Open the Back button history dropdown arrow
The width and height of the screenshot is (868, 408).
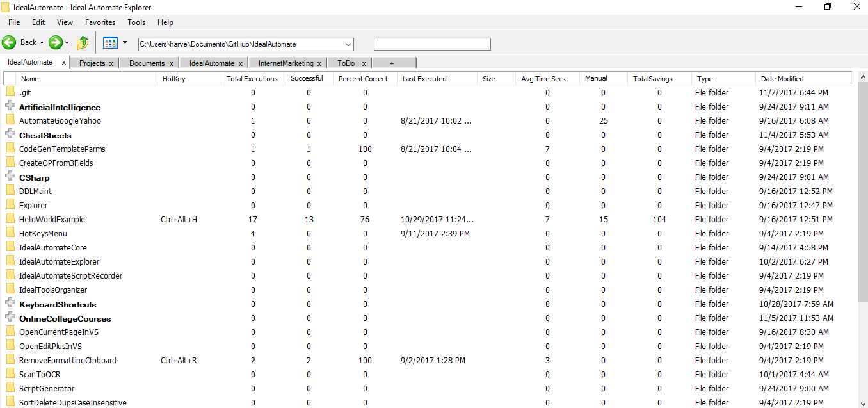pos(42,43)
